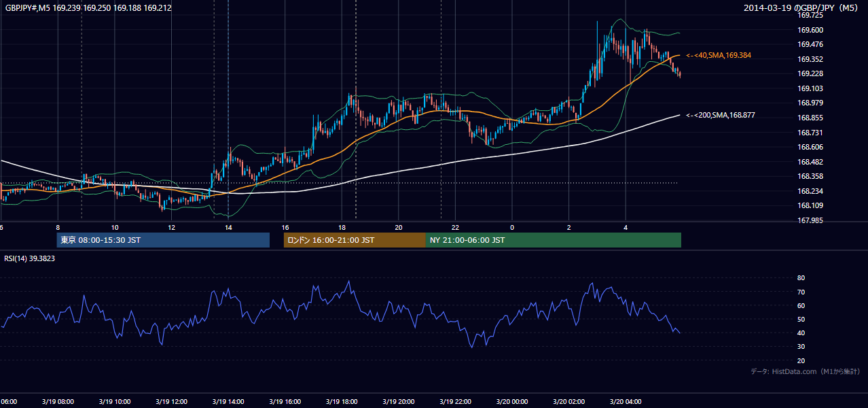Image resolution: width=868 pixels, height=408 pixels.
Task: Click price axis label 168.482
Action: tap(810, 162)
